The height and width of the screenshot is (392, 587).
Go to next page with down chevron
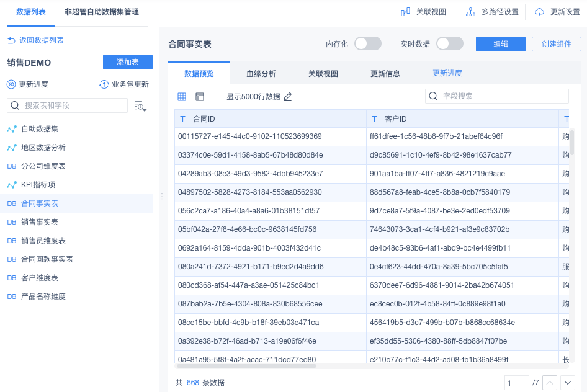[568, 383]
